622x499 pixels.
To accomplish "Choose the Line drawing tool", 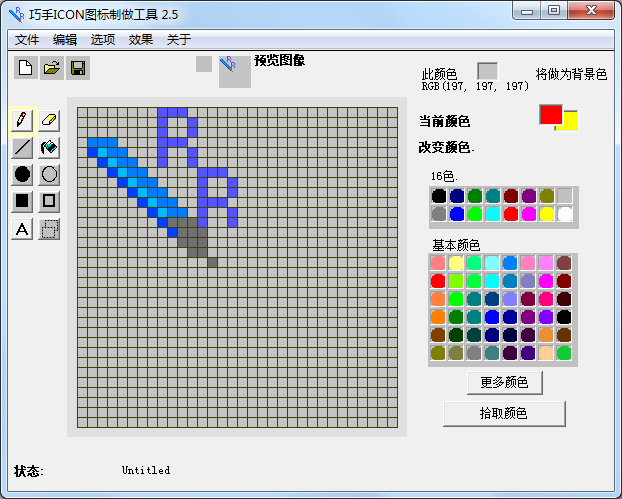I will (x=22, y=147).
